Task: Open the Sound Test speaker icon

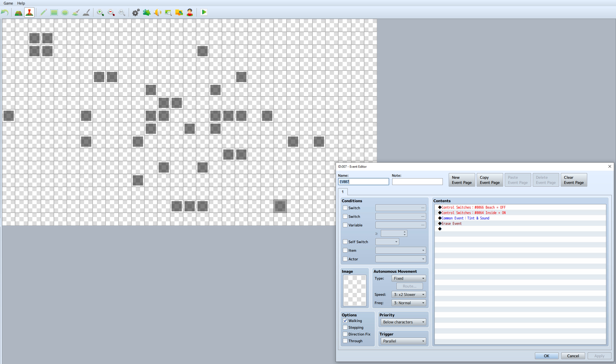Action: point(158,12)
